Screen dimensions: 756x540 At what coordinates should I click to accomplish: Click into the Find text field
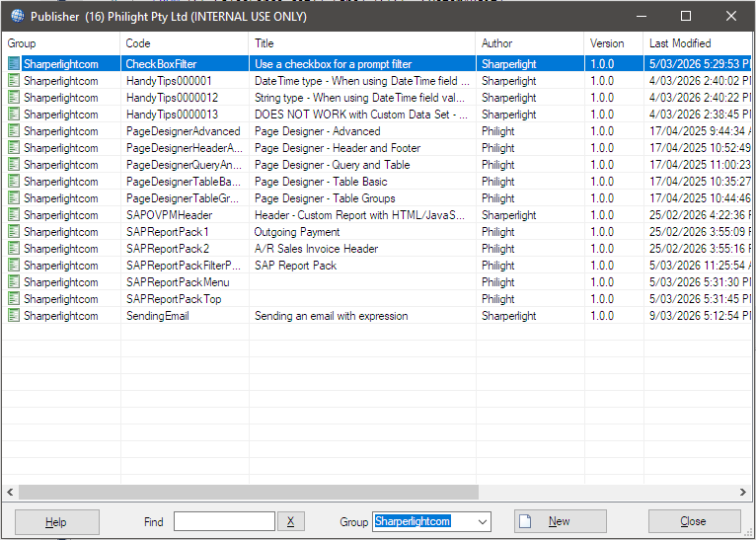coord(224,521)
